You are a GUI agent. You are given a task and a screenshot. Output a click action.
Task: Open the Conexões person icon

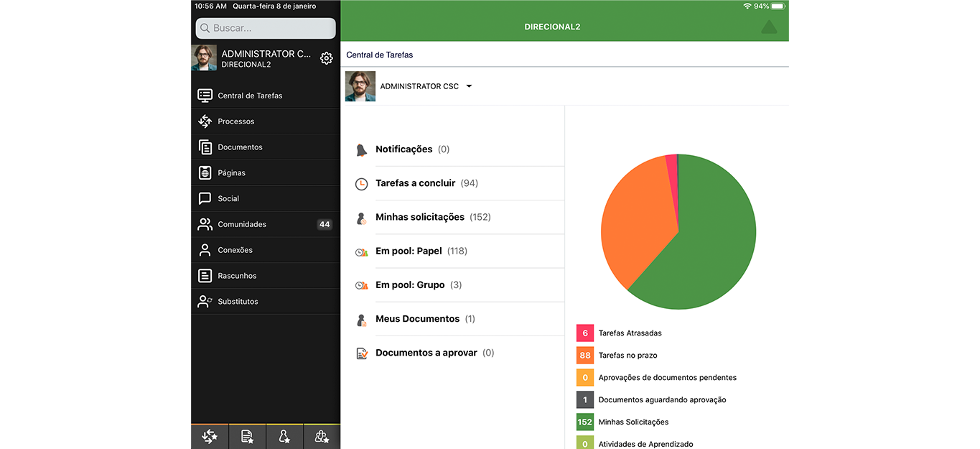[x=205, y=250]
